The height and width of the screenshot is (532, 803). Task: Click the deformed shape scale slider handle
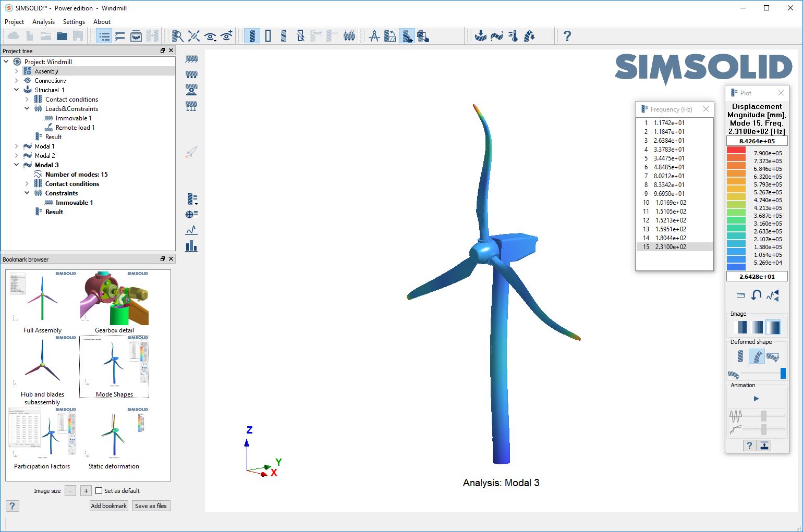tap(783, 373)
